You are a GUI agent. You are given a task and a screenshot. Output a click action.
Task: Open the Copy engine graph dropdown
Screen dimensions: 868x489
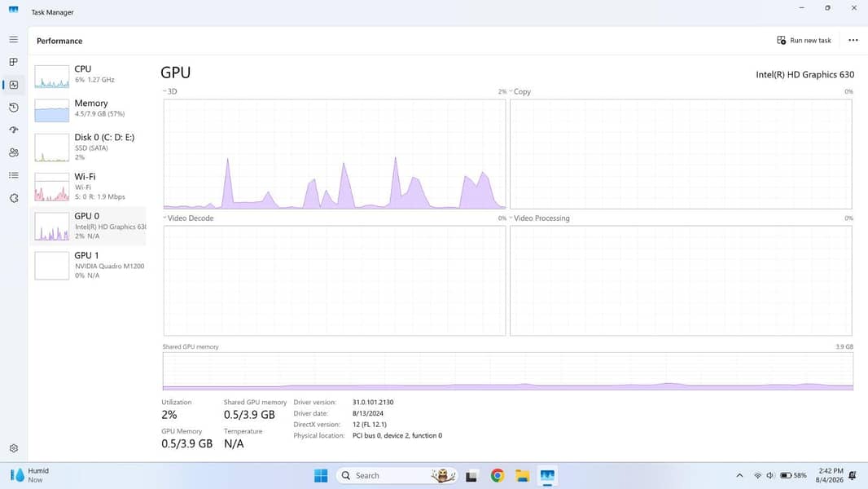coord(519,91)
